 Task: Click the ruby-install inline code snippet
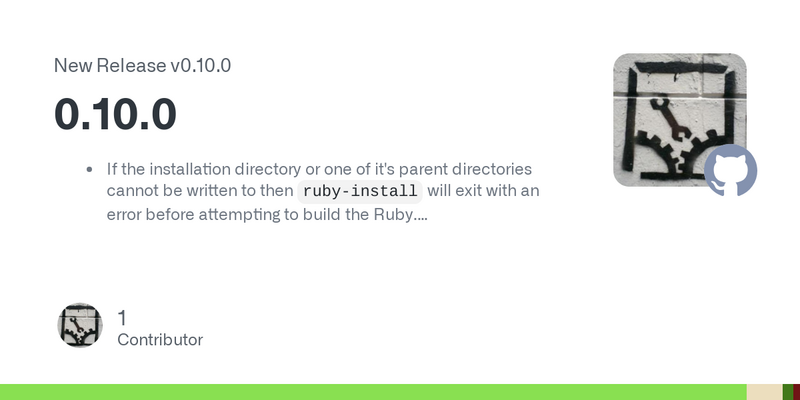coord(360,191)
